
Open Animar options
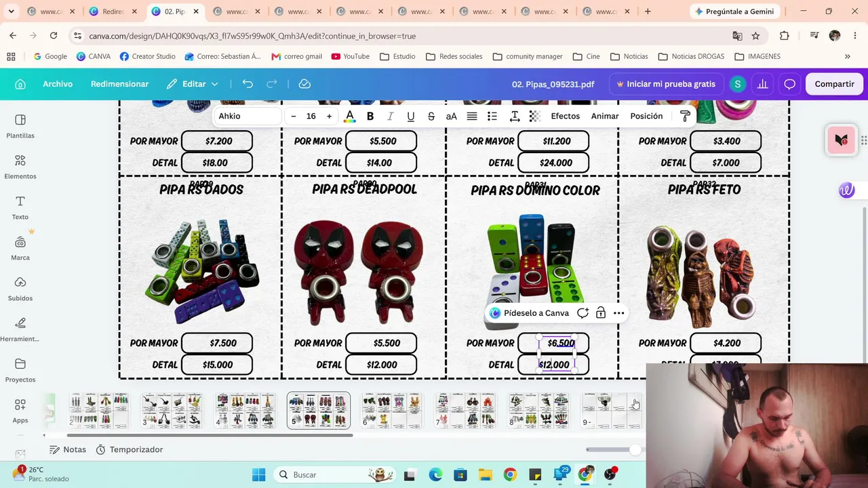click(605, 117)
